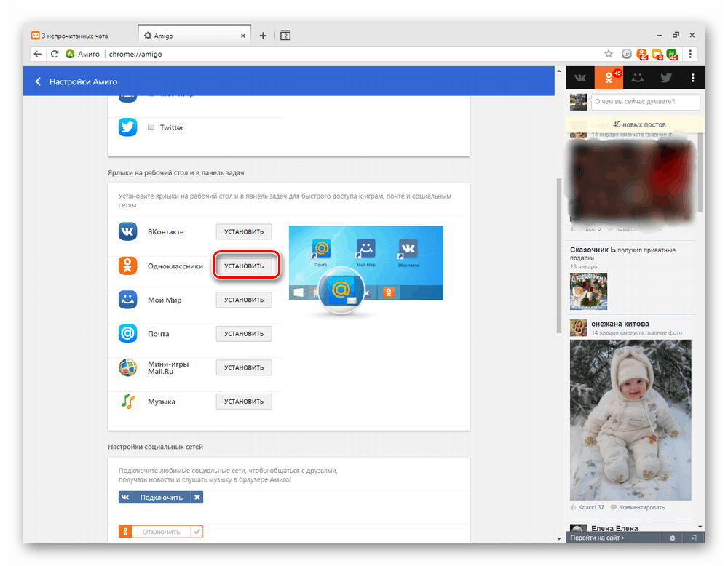Image resolution: width=728 pixels, height=566 pixels.
Task: Switch sidebar to VK icon
Action: pyautogui.click(x=580, y=78)
